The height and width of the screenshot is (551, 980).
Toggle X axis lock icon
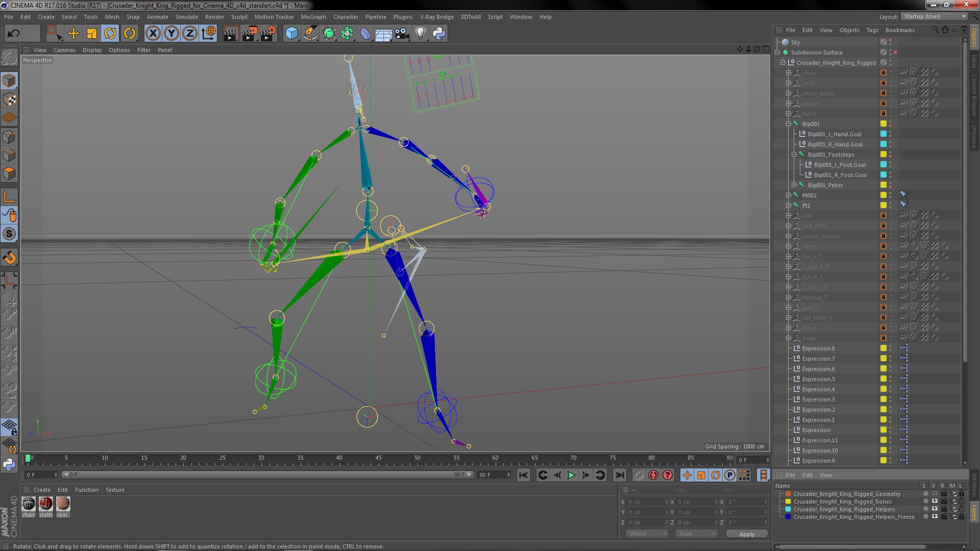[x=153, y=34]
